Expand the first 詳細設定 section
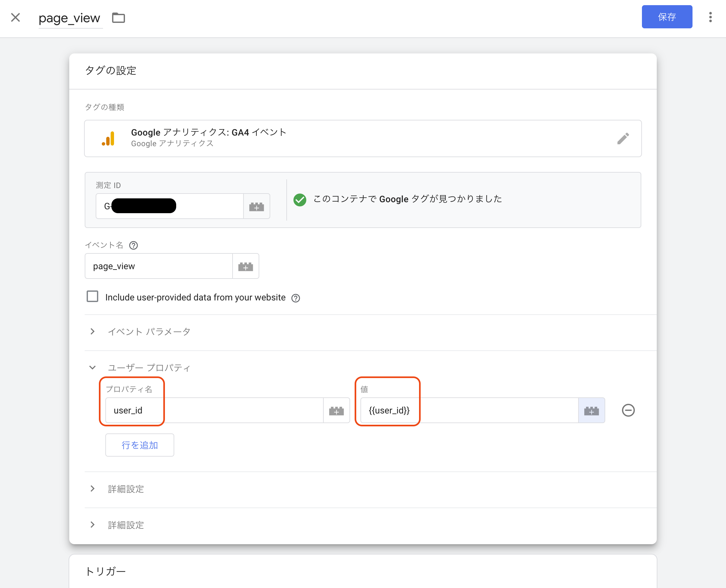The height and width of the screenshot is (588, 726). click(x=92, y=489)
